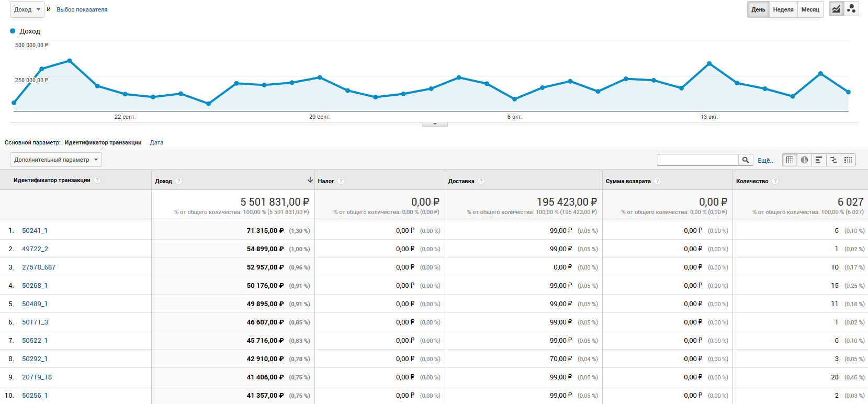Set chart granularity to День
This screenshot has width=868, height=404.
pyautogui.click(x=758, y=9)
